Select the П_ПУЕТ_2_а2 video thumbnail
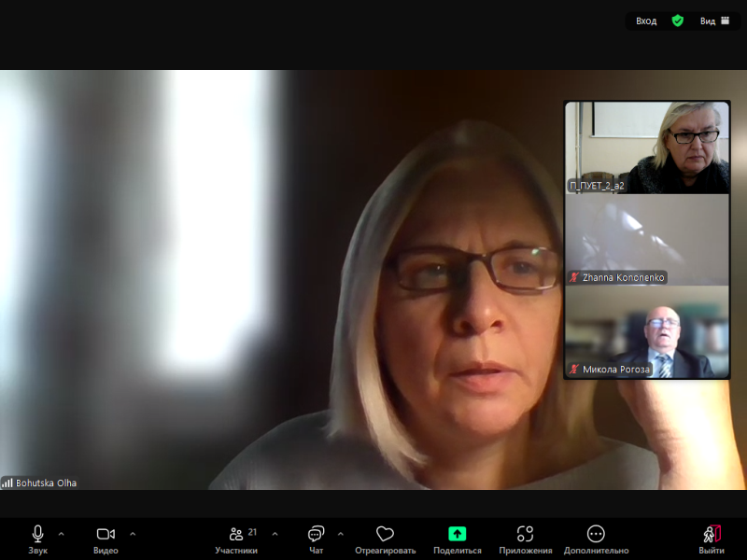This screenshot has width=747, height=560. coord(647,147)
